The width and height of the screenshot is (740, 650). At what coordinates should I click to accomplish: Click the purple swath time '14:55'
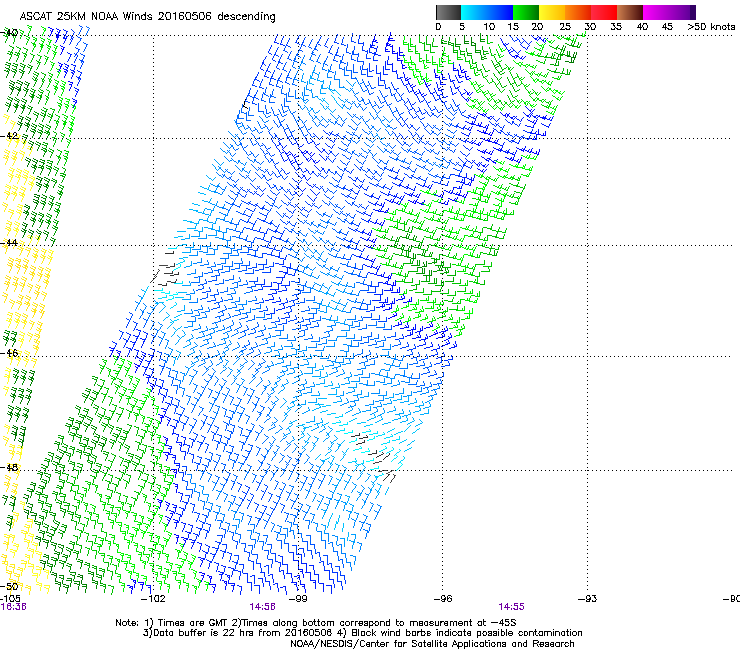[x=512, y=607]
